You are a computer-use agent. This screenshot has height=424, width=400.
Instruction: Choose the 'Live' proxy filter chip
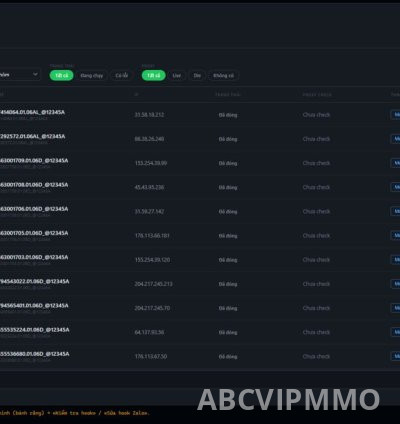pyautogui.click(x=177, y=75)
